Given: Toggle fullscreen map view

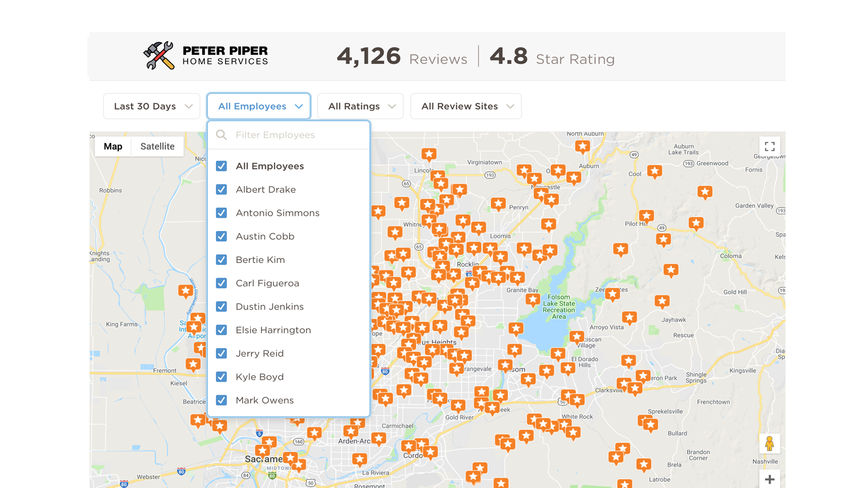Looking at the screenshot, I should [769, 146].
